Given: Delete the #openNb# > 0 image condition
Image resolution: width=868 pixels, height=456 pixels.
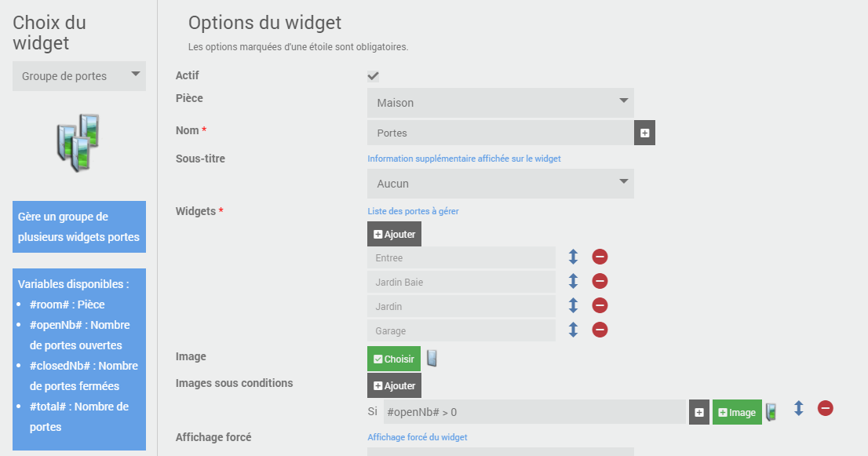Looking at the screenshot, I should click(825, 408).
